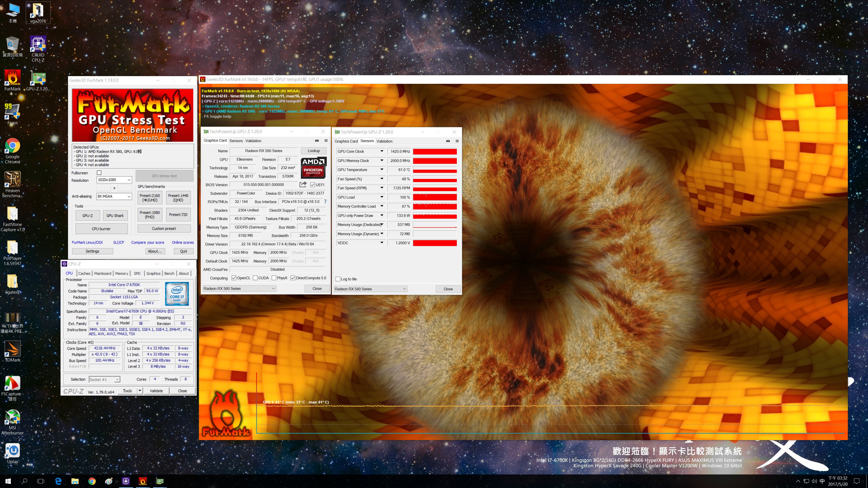Open FastStone Capture v7.0 icon
Viewport: 868px width, 488px height.
pyautogui.click(x=12, y=218)
